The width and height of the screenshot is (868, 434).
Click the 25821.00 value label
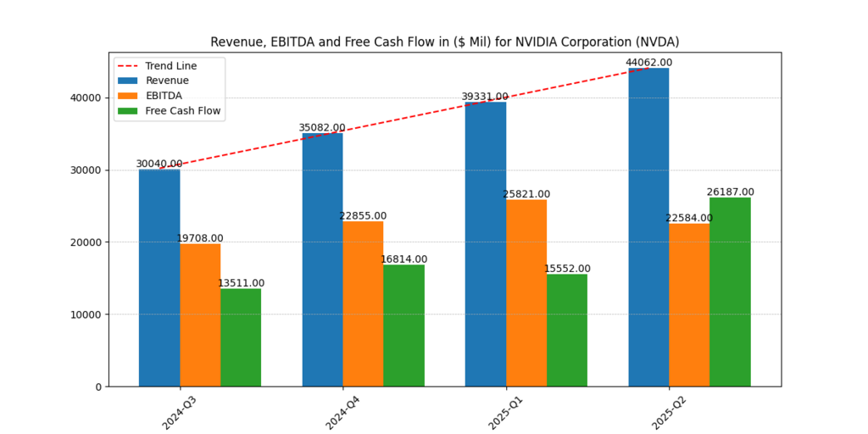[x=526, y=194]
